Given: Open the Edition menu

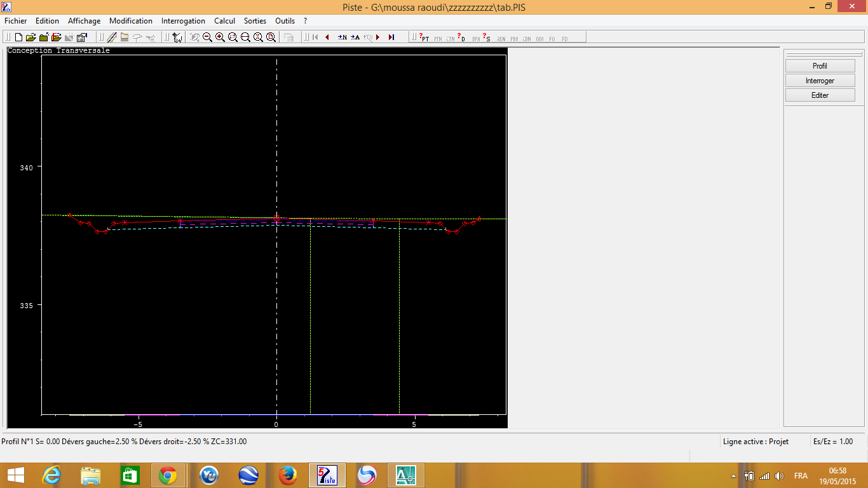Looking at the screenshot, I should [x=48, y=21].
